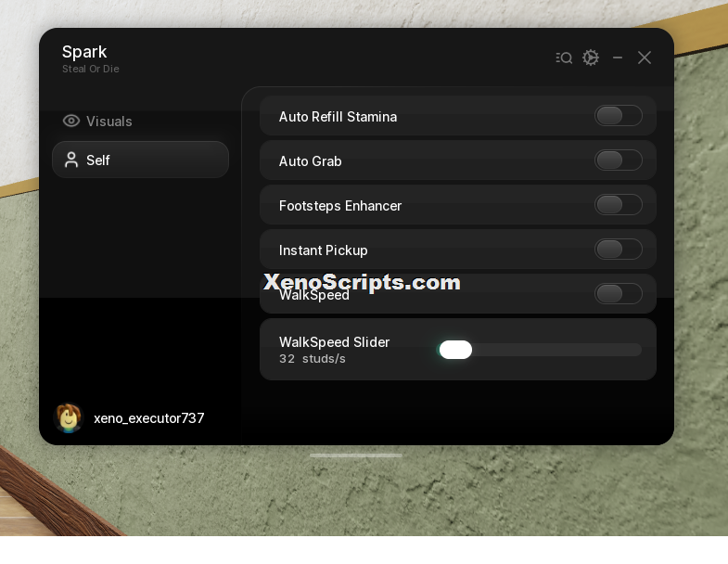Turn on the Auto Grab switch

tap(618, 160)
